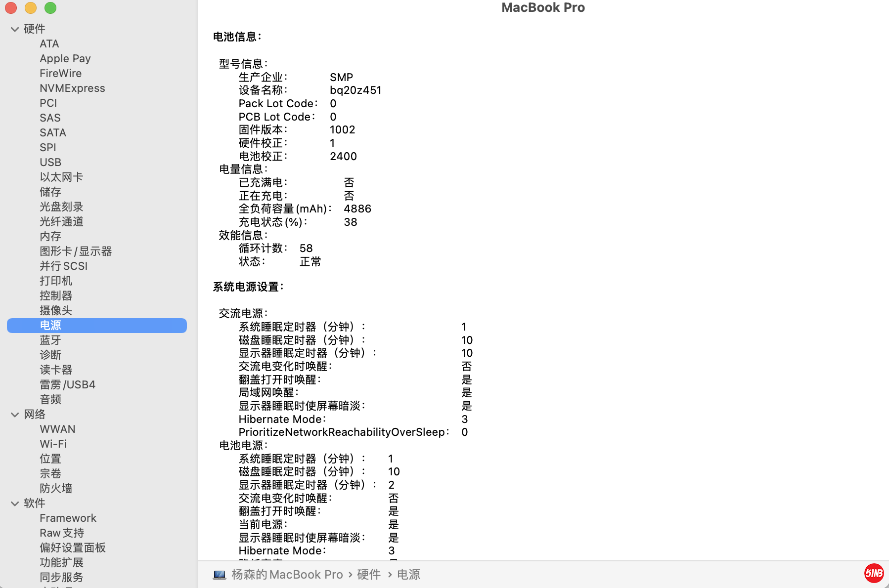Select 打印机 in the sidebar
Viewport: 889px width, 588px height.
pos(56,281)
